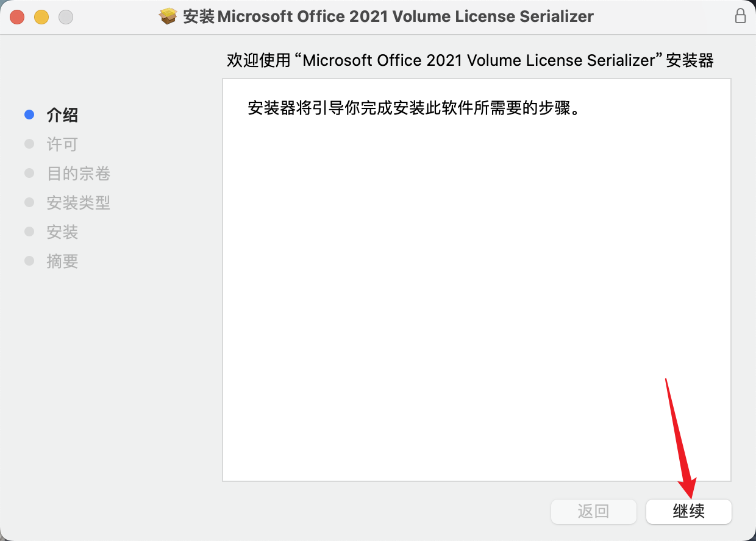
Task: Choose the 安装类型 step label
Action: 79,202
